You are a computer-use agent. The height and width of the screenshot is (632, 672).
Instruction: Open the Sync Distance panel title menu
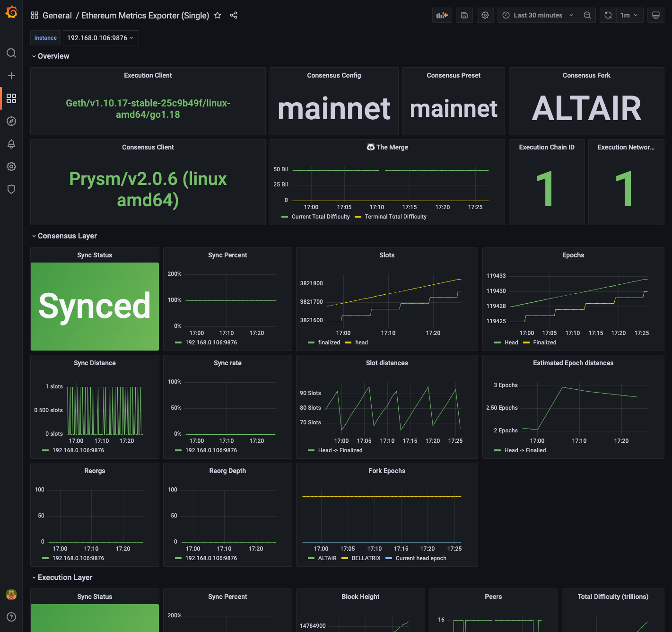click(x=95, y=363)
